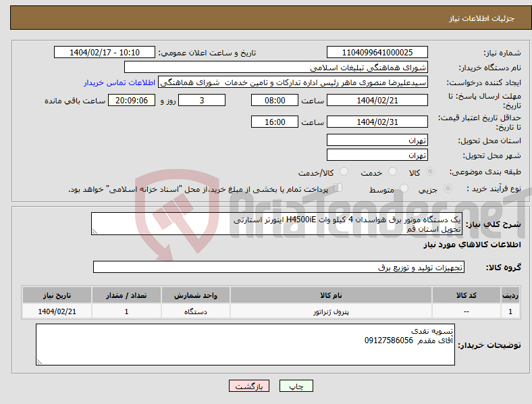This screenshot has height=404, width=532.
Task: Click the بازگشت back button
Action: click(x=249, y=386)
